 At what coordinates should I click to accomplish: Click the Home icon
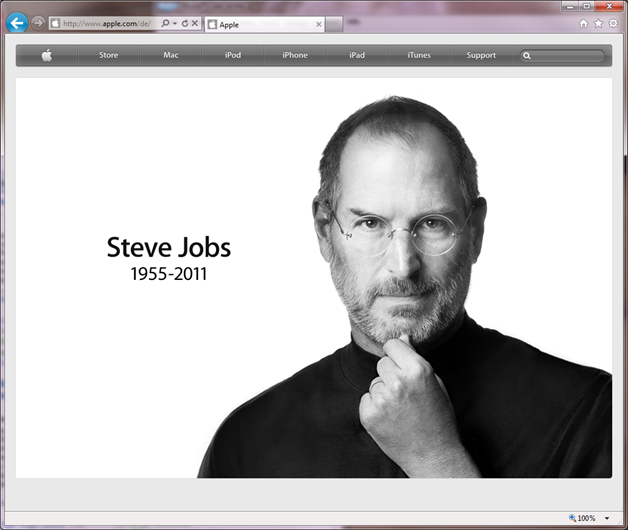click(584, 24)
